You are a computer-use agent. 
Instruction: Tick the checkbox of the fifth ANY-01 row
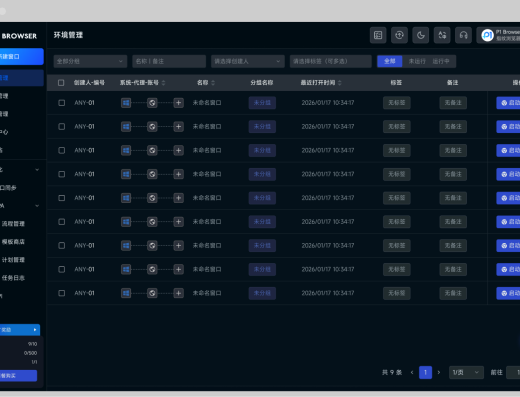pos(62,198)
